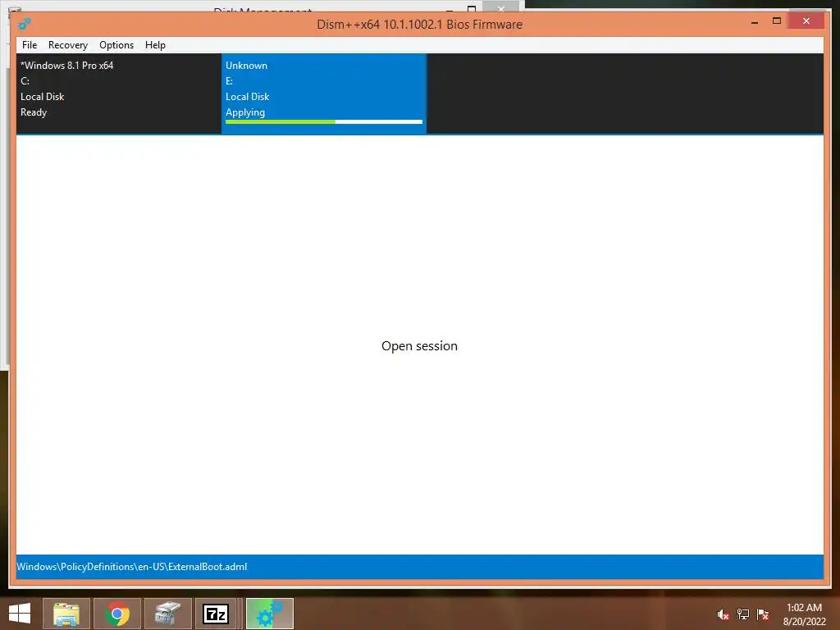Select the Unknown E: image tile

[323, 94]
